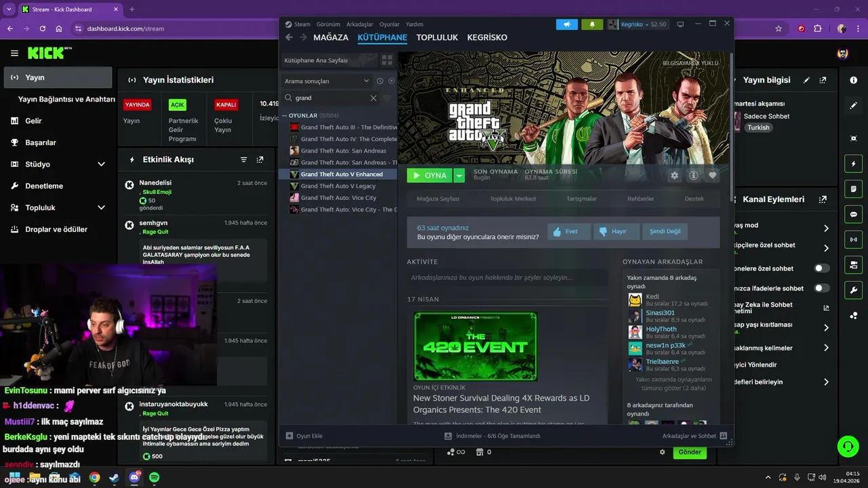Viewport: 868px width, 488px height.
Task: Open green headset support button
Action: click(848, 447)
